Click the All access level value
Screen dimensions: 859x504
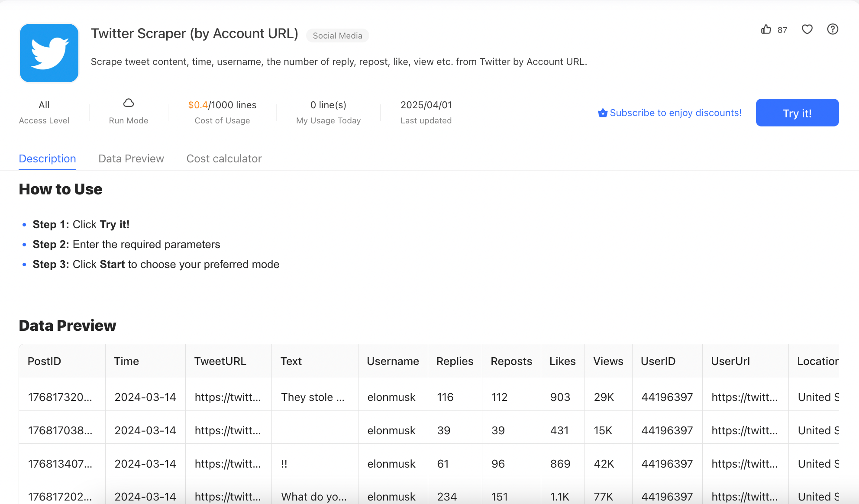coord(44,105)
